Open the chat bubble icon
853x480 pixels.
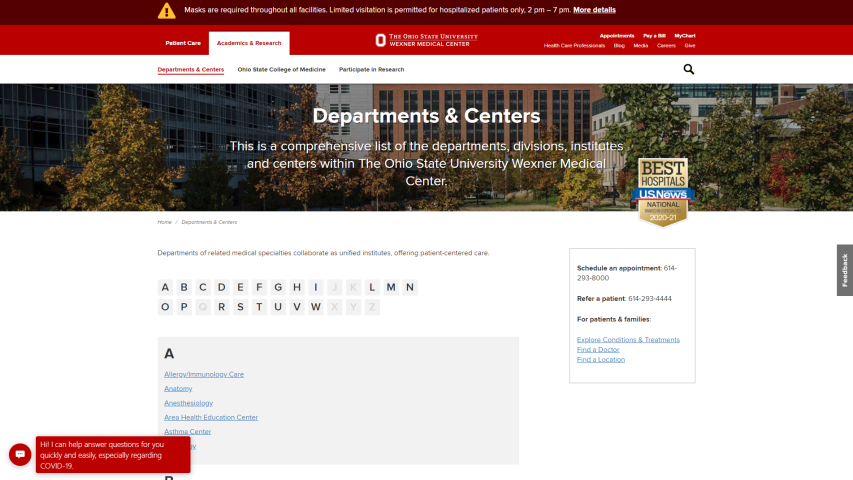point(20,454)
